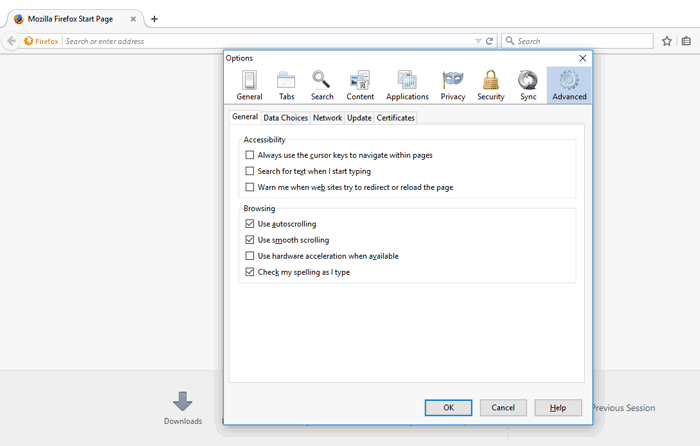Close the Mozilla Firefox Start Page tab
Screen dimensions: 700x446
(x=133, y=19)
